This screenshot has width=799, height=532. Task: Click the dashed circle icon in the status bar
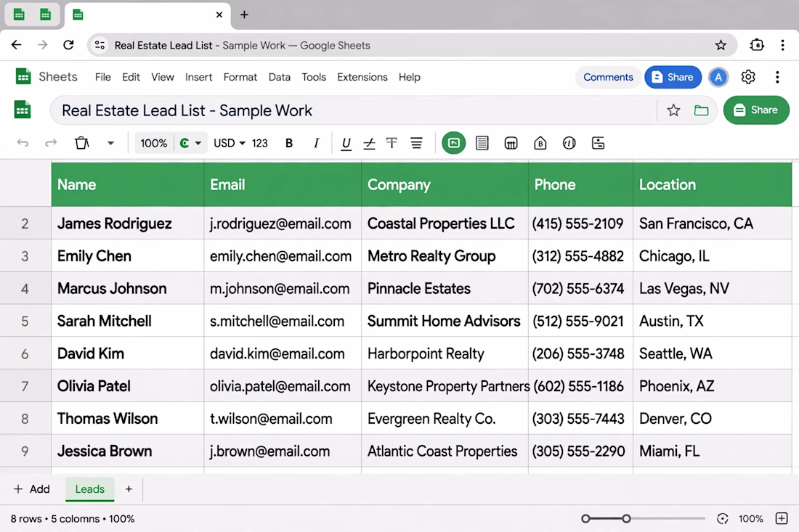[x=722, y=519]
